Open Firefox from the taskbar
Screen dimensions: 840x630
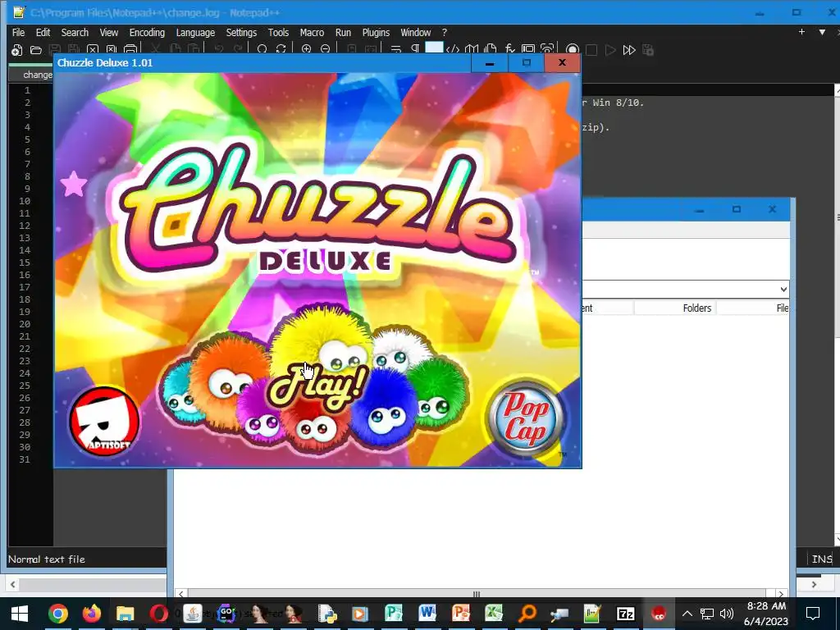tap(92, 614)
